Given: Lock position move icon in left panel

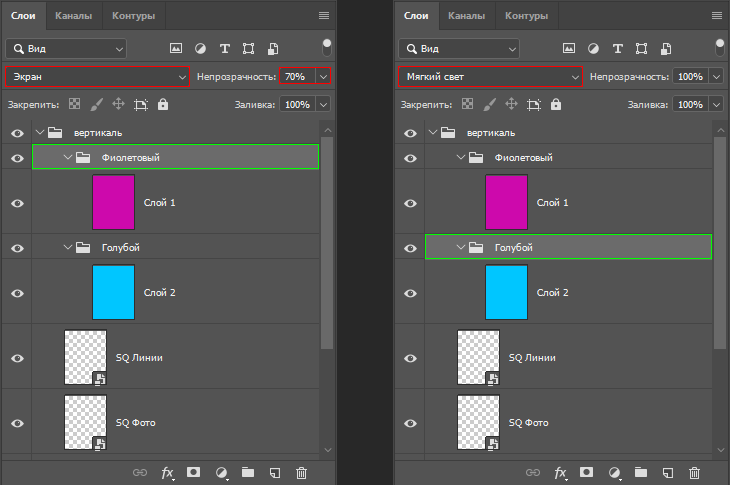Looking at the screenshot, I should pyautogui.click(x=118, y=104).
